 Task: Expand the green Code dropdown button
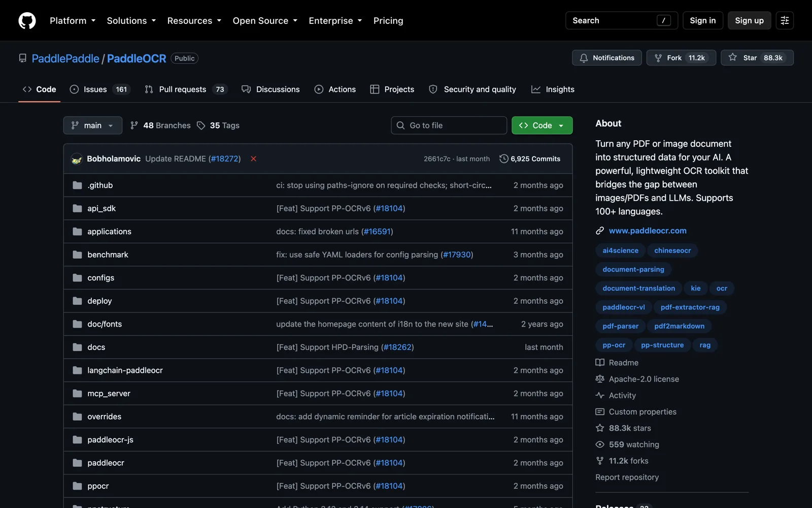tap(542, 125)
